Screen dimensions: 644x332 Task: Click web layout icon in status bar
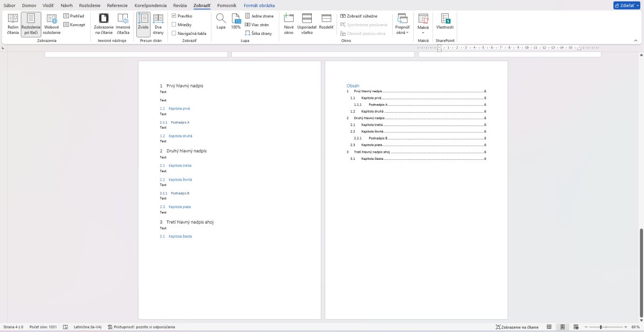point(575,327)
